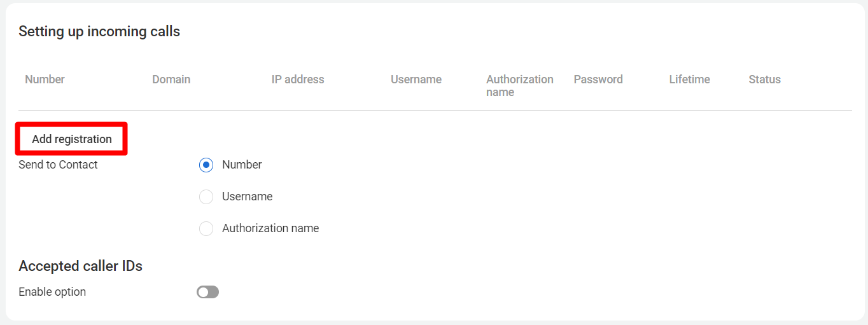Choose the Authorization name radio button circle
The height and width of the screenshot is (325, 868).
click(206, 228)
